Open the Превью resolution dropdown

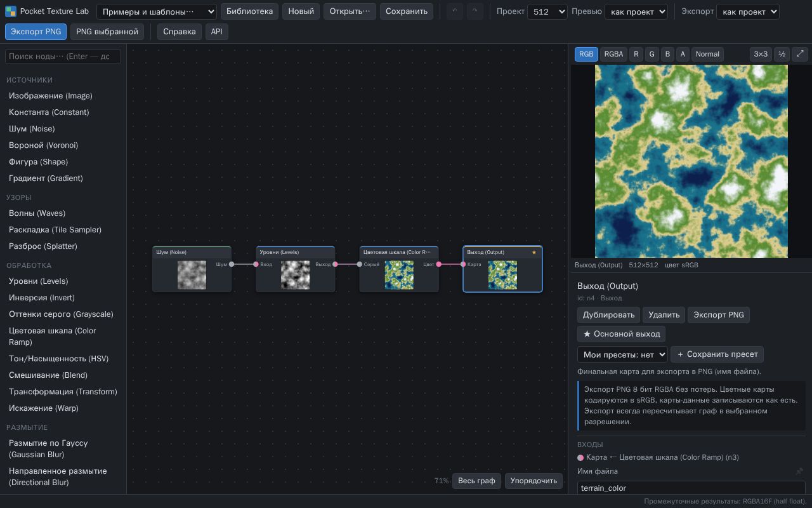point(636,11)
